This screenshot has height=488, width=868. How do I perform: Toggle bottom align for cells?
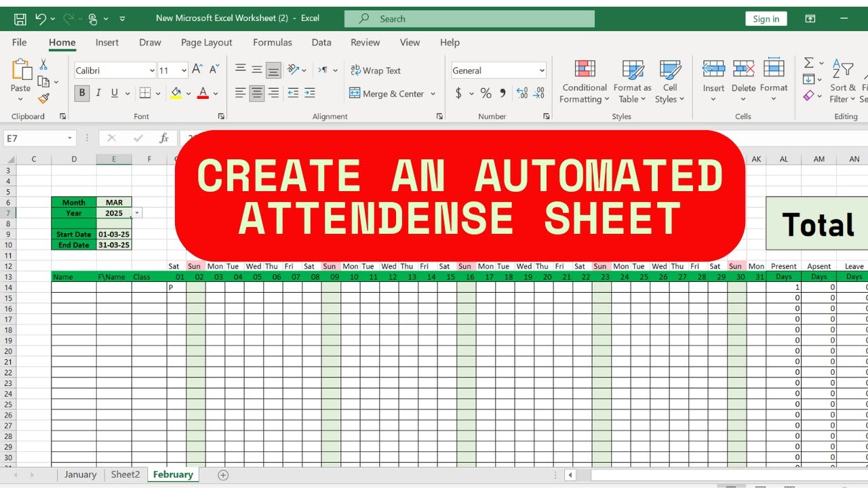273,69
